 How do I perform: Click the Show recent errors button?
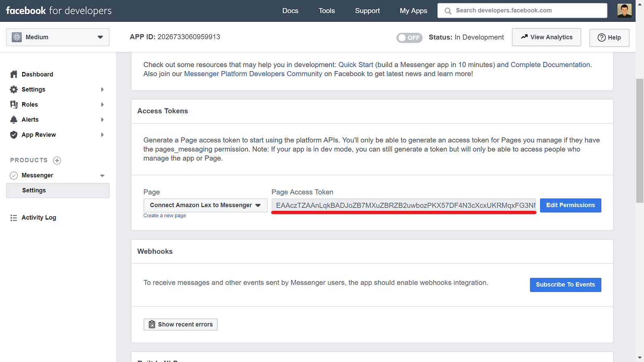tap(181, 325)
